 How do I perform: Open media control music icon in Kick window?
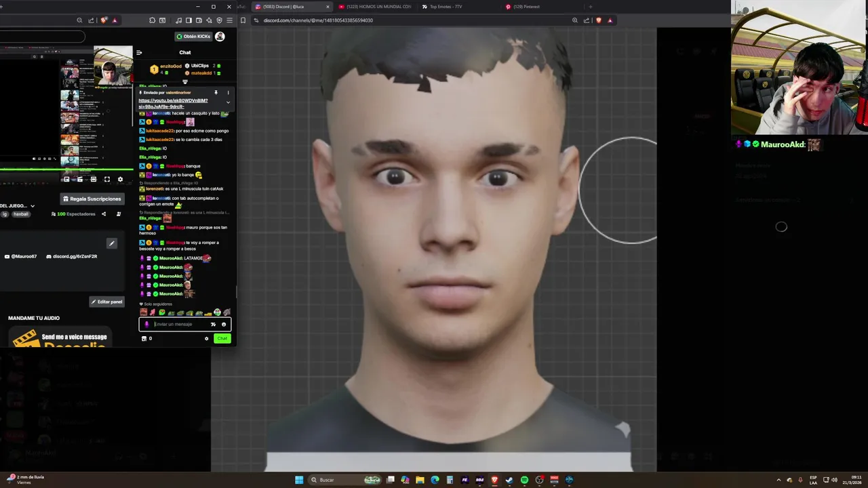coord(178,20)
